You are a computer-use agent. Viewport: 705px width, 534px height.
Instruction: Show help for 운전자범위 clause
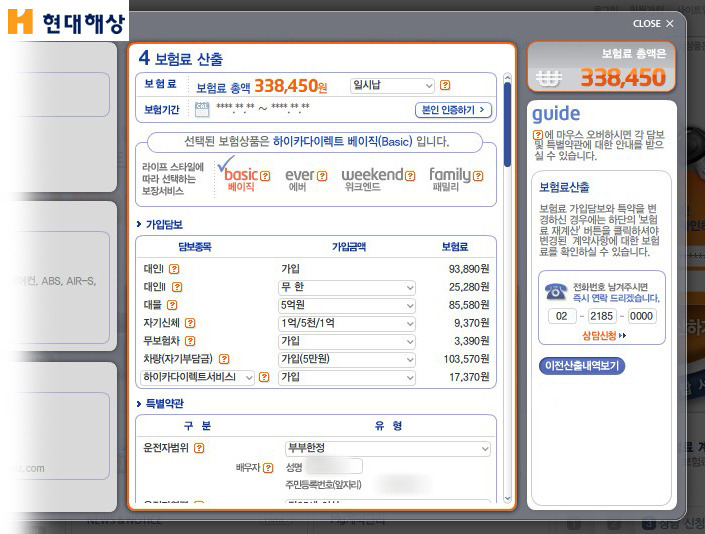(x=199, y=448)
